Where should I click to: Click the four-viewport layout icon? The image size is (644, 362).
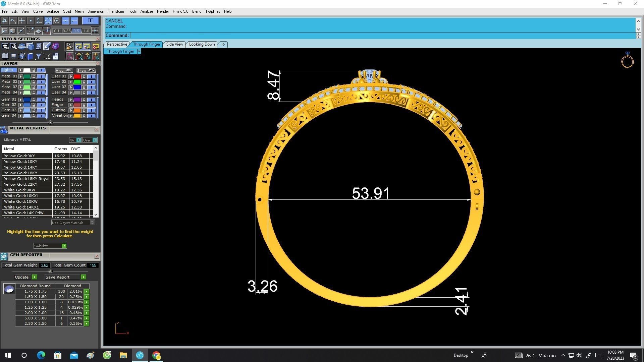(x=5, y=56)
